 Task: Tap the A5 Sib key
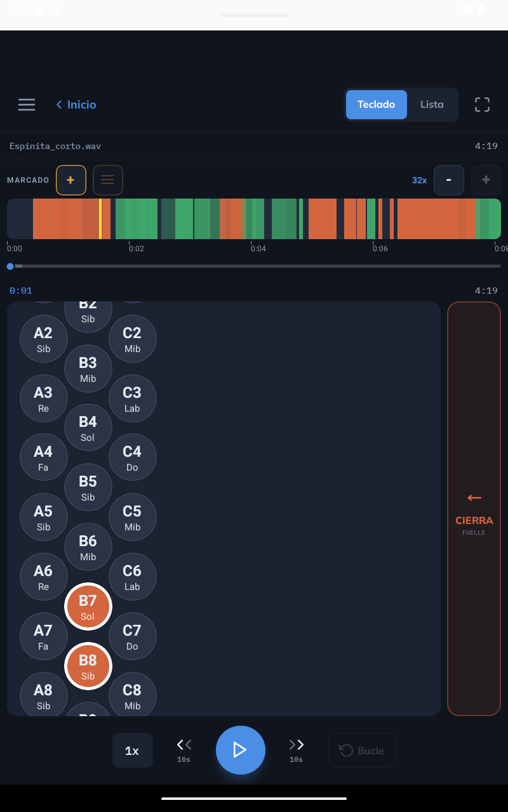click(44, 517)
